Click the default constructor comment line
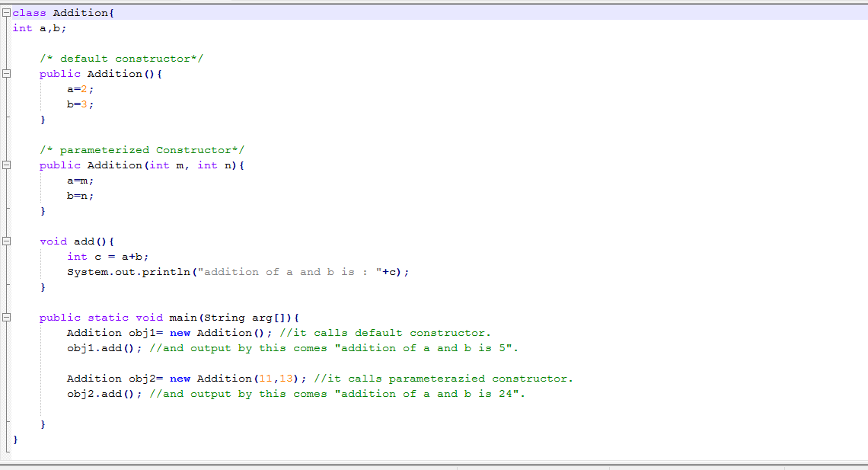This screenshot has height=470, width=868. tap(122, 58)
